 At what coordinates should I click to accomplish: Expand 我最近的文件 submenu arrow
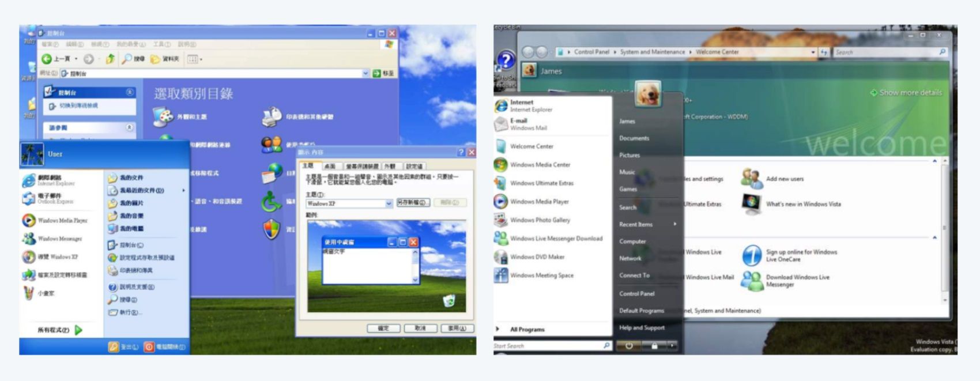click(183, 190)
